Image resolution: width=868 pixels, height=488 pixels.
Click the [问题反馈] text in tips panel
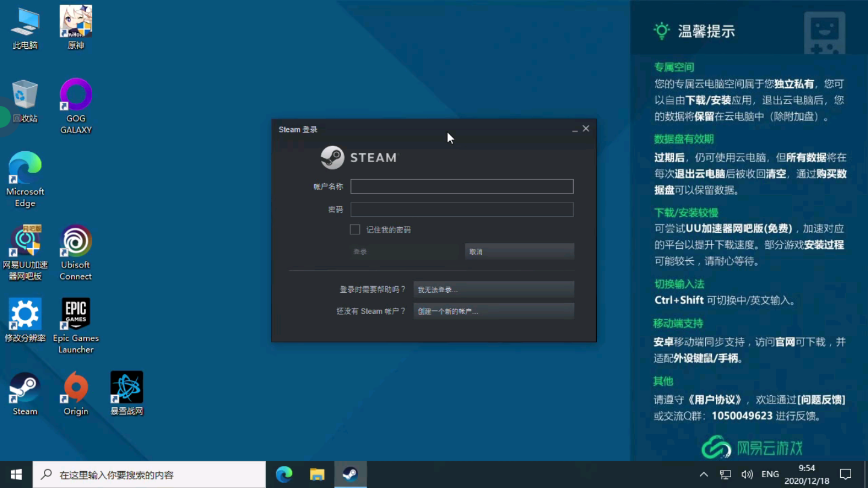[821, 399]
